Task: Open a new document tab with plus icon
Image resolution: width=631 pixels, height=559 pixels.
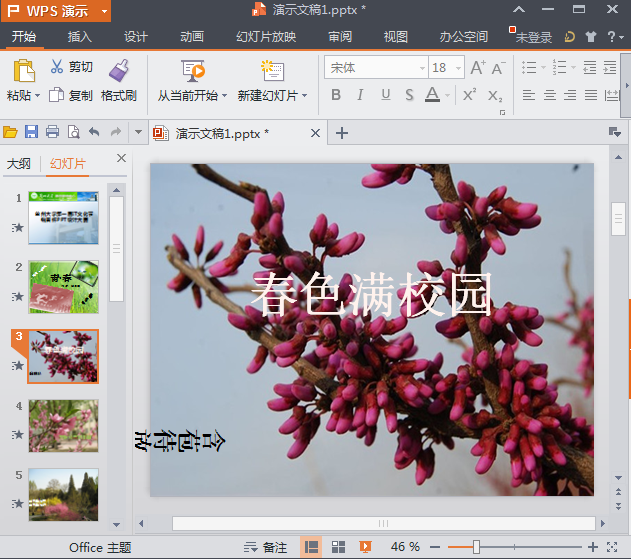Action: [x=342, y=133]
